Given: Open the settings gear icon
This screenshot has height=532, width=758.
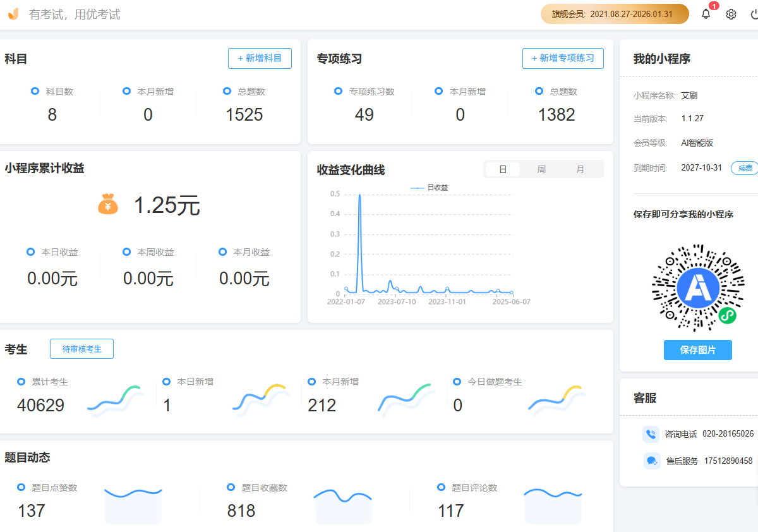Looking at the screenshot, I should (730, 13).
